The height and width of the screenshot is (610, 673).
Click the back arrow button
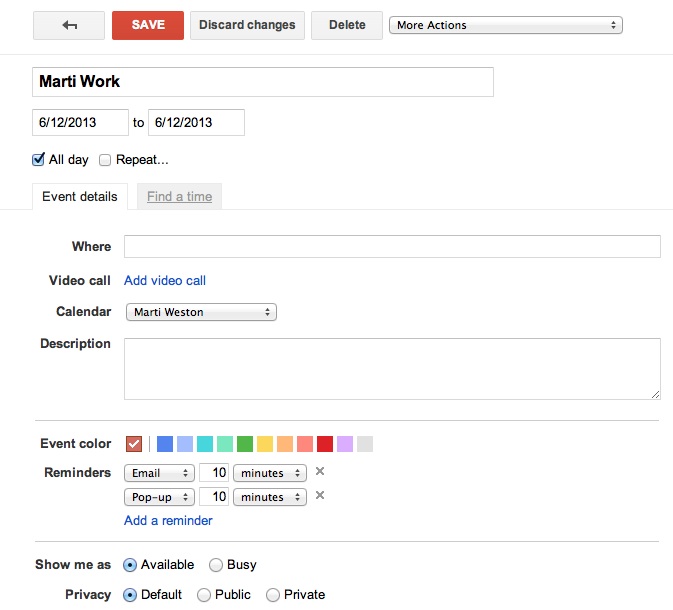pyautogui.click(x=69, y=25)
